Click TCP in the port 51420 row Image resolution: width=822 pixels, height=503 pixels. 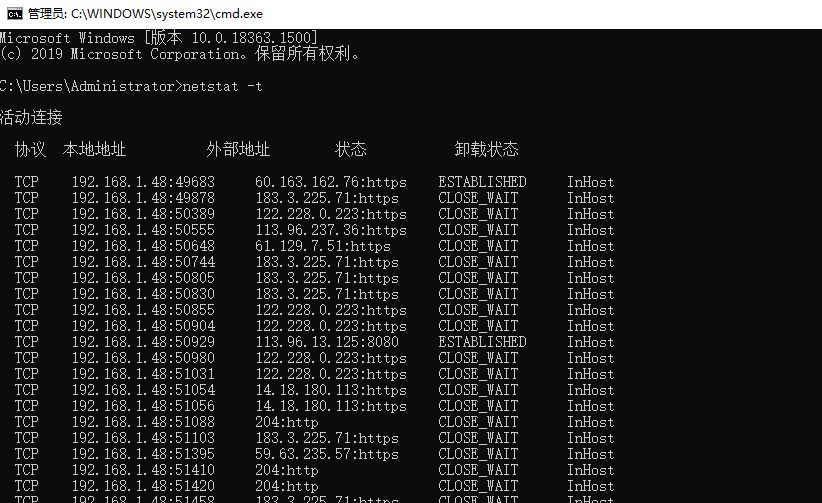(x=26, y=486)
